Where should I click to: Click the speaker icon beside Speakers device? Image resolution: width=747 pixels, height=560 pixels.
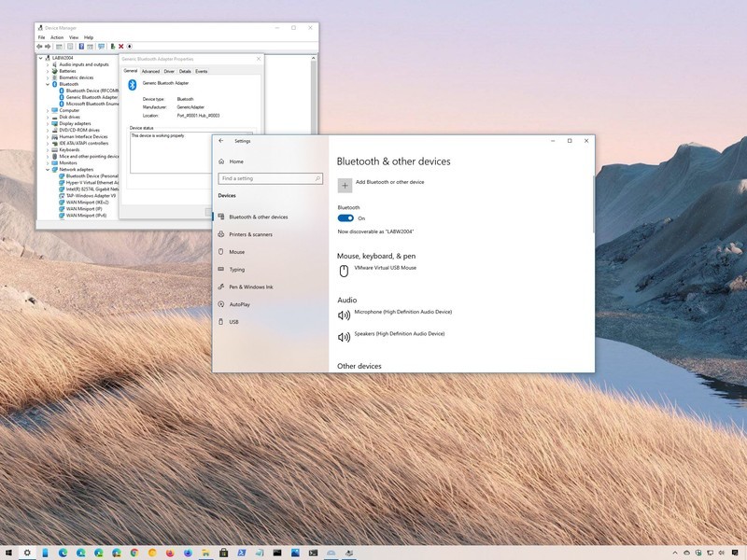344,337
